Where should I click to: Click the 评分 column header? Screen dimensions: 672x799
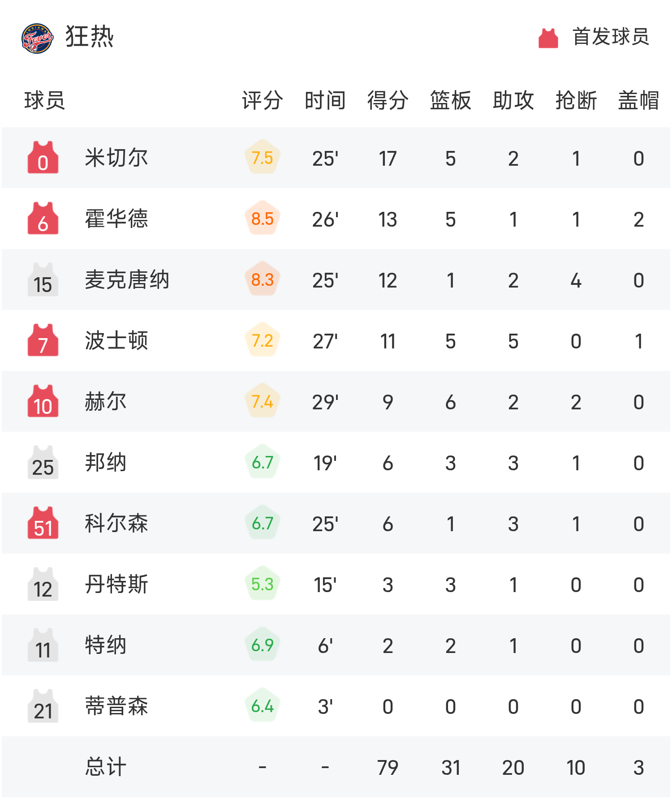click(263, 100)
